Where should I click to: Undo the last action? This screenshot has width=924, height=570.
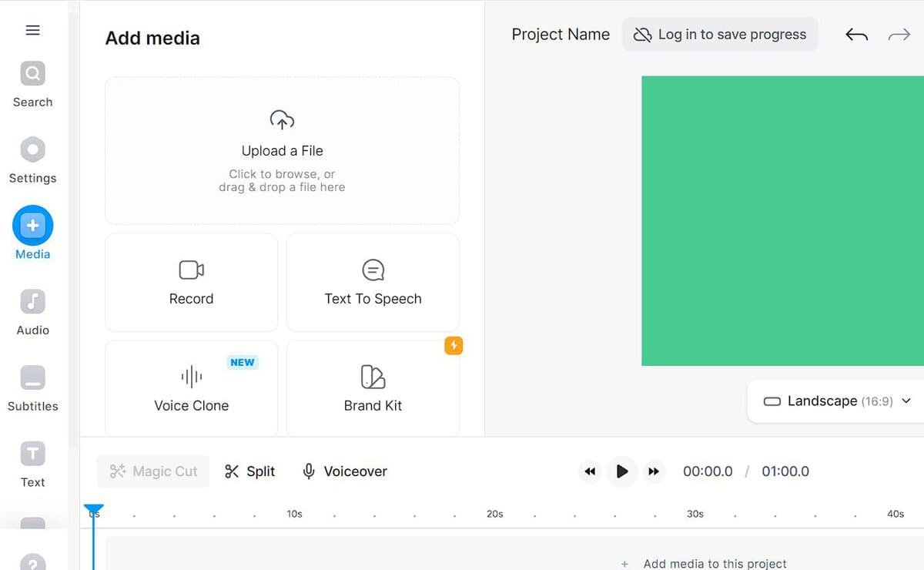(856, 35)
